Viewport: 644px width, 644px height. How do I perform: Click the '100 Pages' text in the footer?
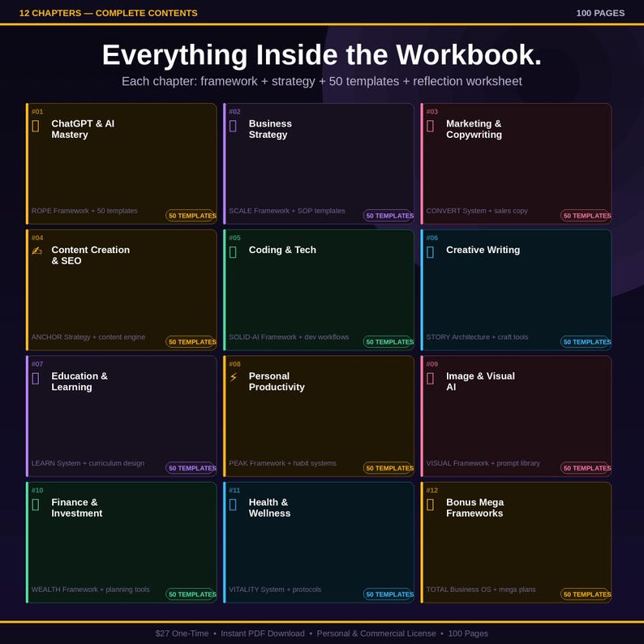[468, 633]
